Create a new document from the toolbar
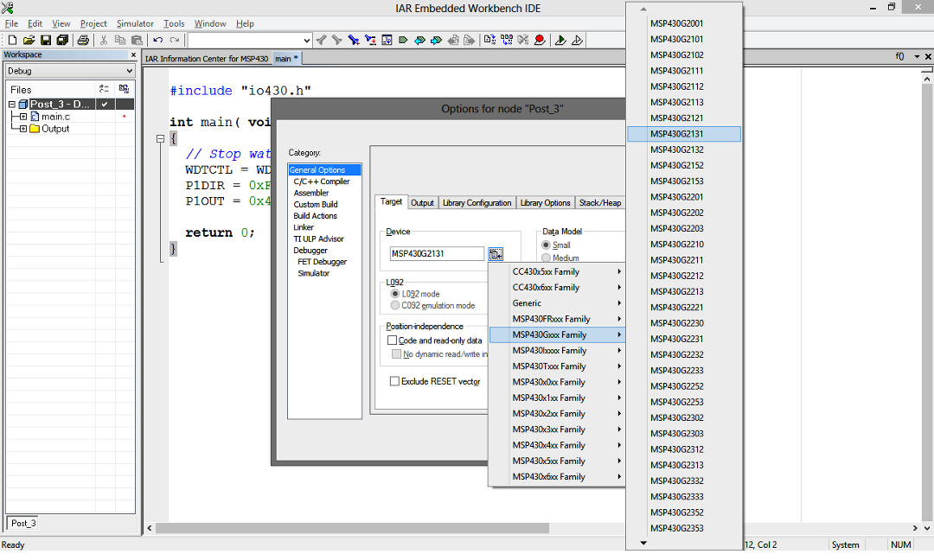This screenshot has height=560, width=934. coord(12,41)
